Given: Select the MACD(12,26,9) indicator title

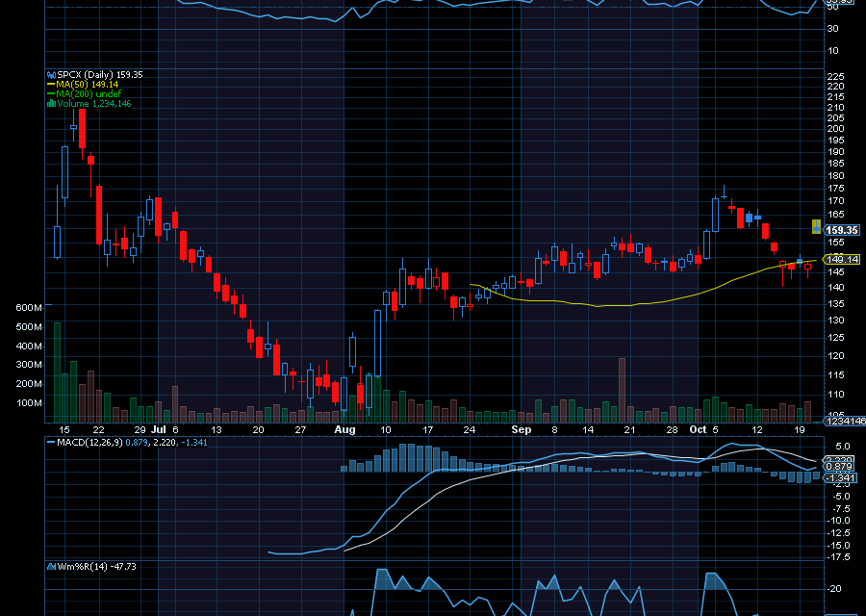Looking at the screenshot, I should [x=90, y=443].
